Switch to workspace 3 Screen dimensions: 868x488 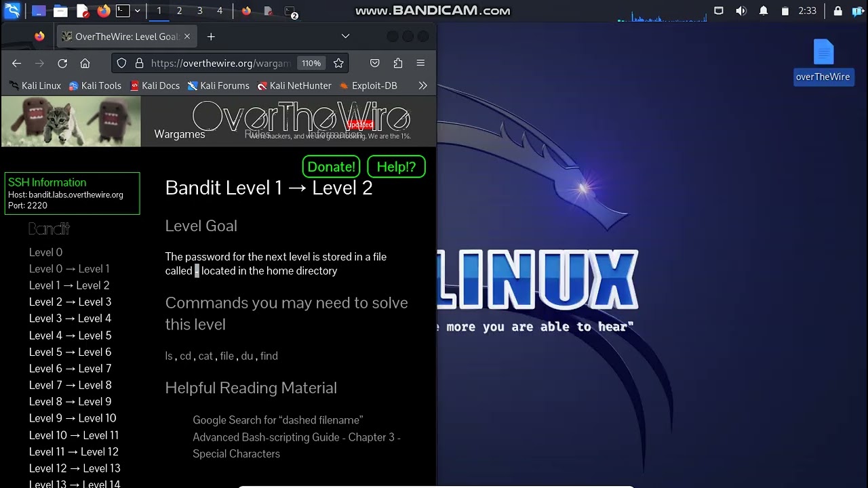199,11
